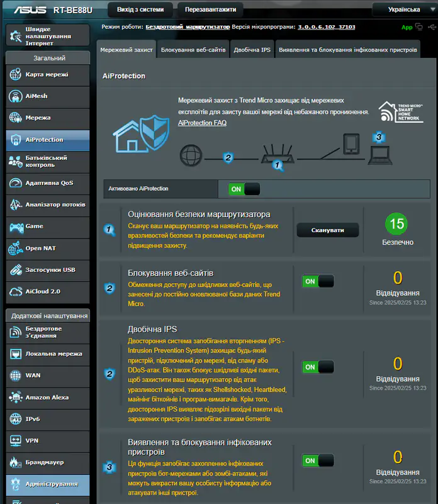
Task: Click the network clients icon beside App
Action: pos(419,26)
